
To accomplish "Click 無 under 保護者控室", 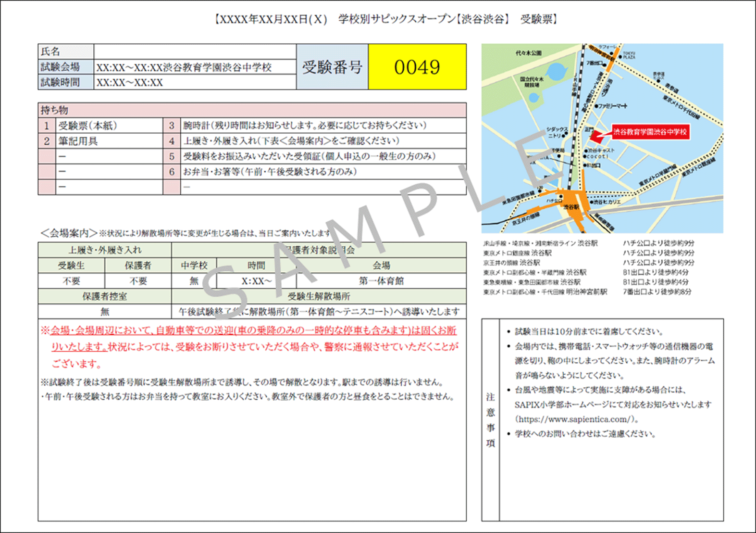I will pos(105,312).
